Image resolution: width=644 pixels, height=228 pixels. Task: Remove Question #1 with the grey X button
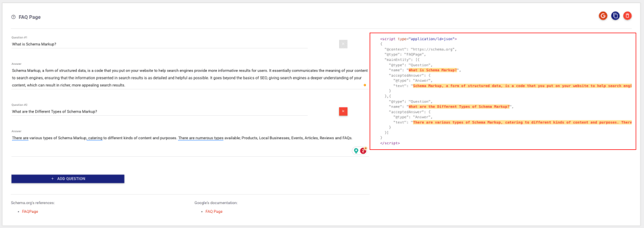[343, 43]
